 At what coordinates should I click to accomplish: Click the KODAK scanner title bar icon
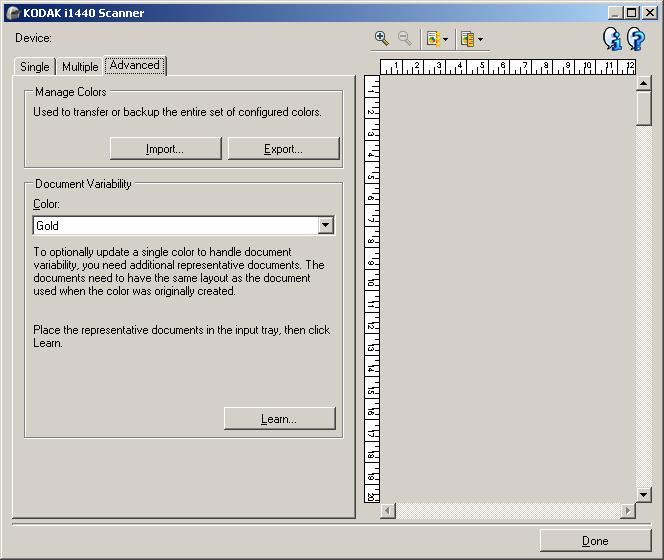tap(13, 13)
